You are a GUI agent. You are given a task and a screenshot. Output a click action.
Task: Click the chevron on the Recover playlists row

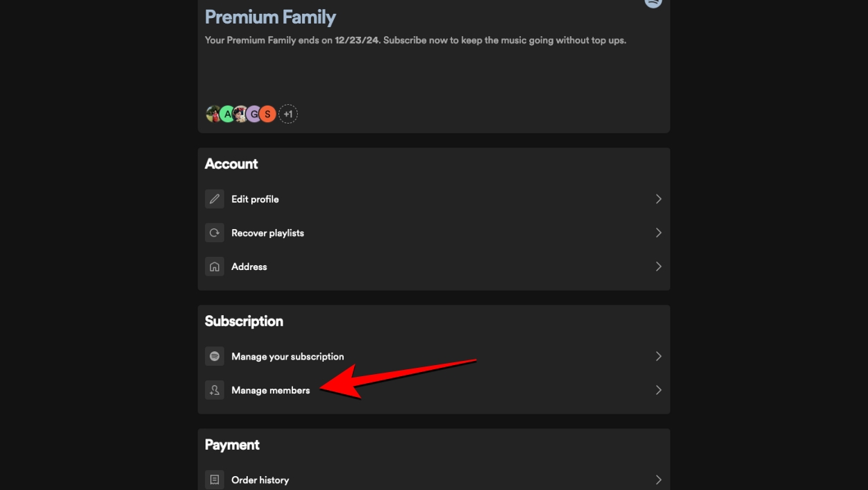(x=658, y=233)
